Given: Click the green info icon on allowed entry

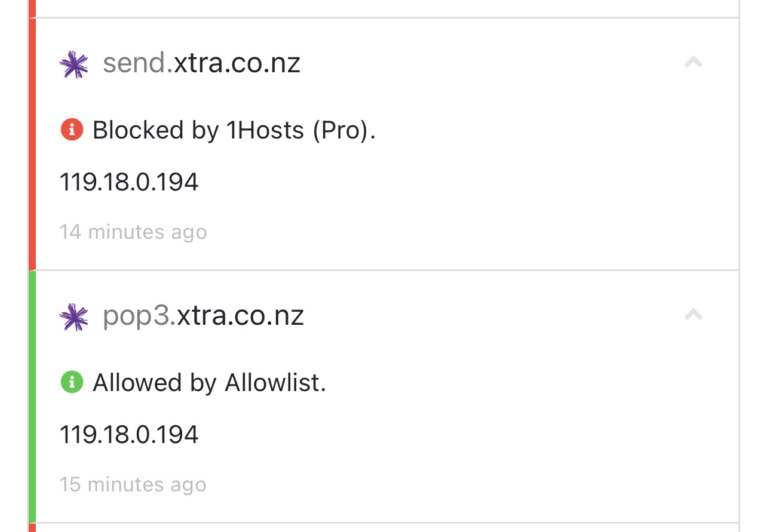Looking at the screenshot, I should 72,383.
